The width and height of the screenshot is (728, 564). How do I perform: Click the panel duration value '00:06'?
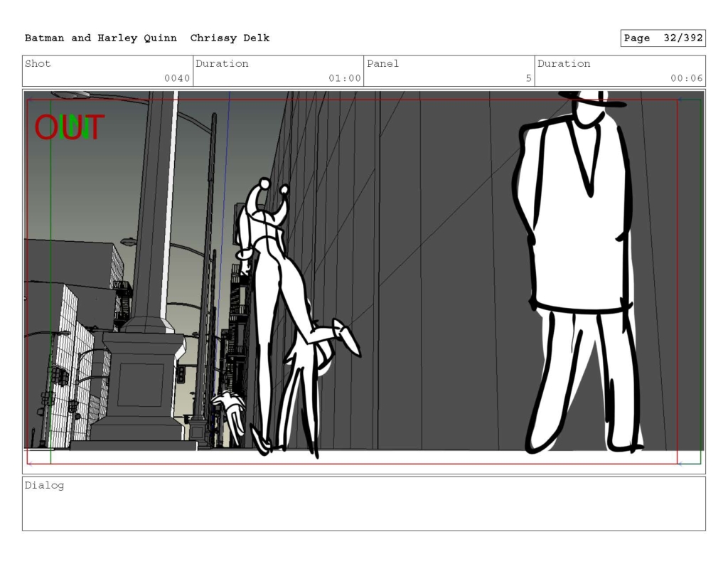(686, 78)
